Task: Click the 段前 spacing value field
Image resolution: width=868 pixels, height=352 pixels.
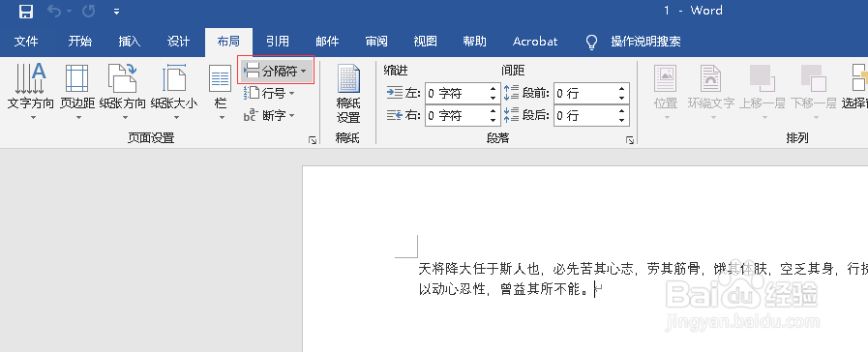Action: point(584,93)
